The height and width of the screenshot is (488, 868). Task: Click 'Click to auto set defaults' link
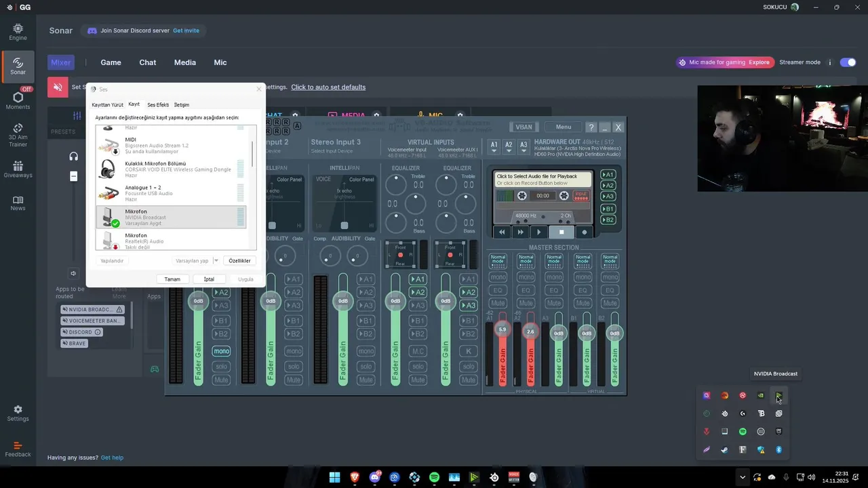click(x=328, y=87)
